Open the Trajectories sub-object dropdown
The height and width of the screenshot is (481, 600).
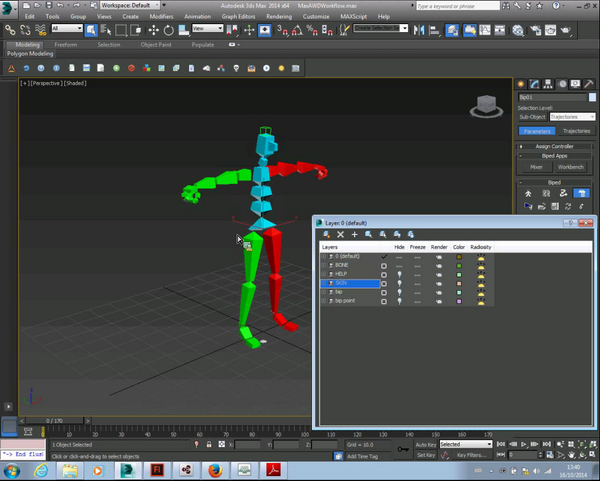(x=572, y=117)
